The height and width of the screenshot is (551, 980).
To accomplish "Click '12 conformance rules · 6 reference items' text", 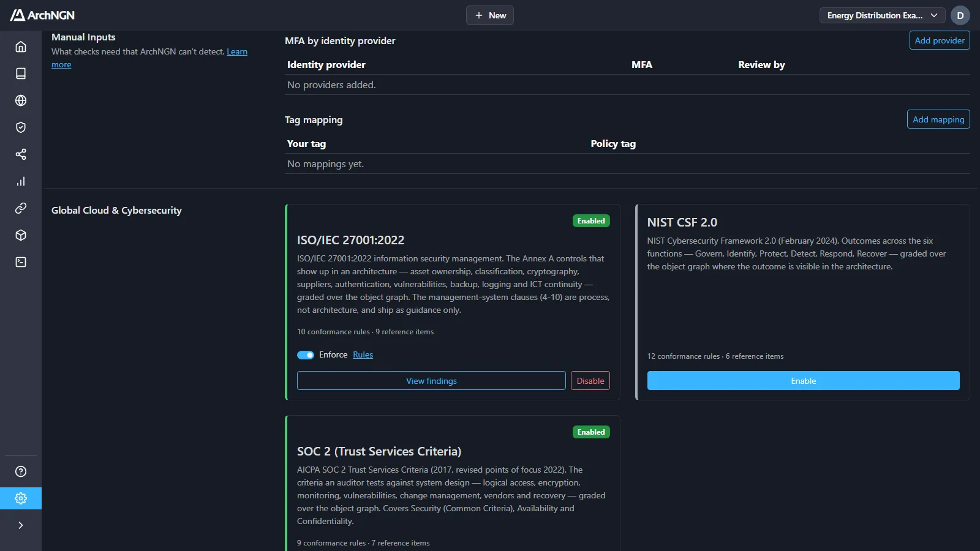I will 715,356.
